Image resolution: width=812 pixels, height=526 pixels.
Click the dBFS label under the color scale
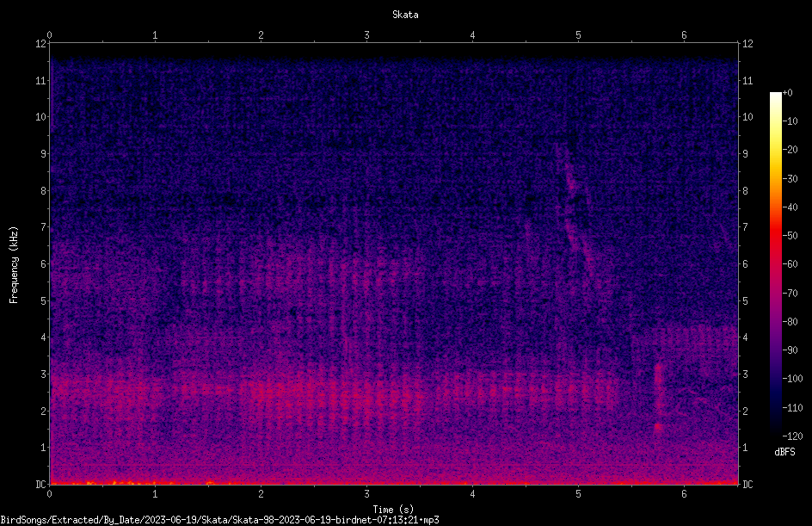[784, 452]
